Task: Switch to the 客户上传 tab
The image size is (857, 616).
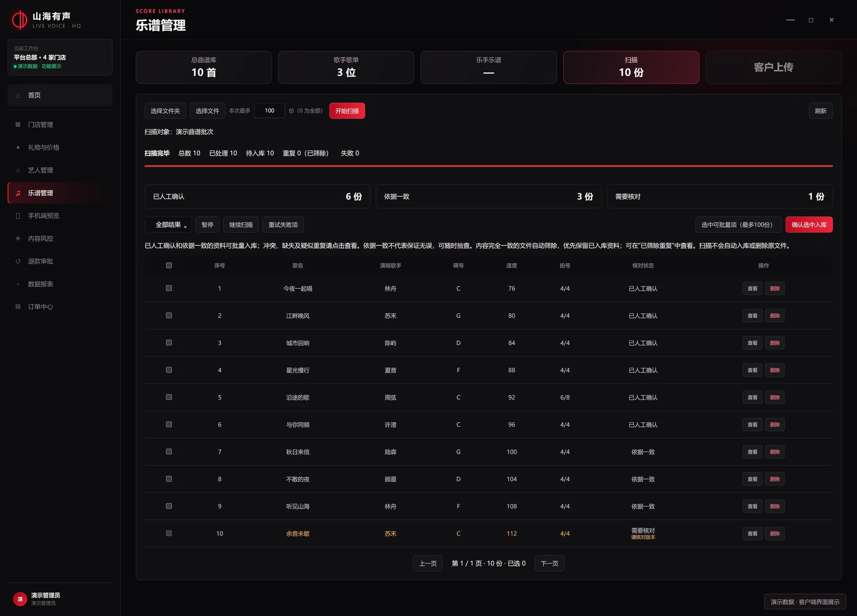Action: click(774, 67)
